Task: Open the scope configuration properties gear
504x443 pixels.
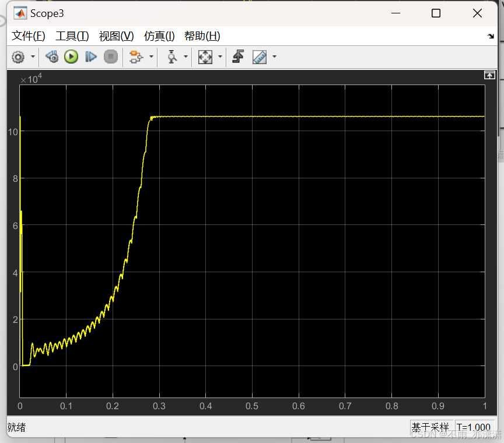Action: 18,57
